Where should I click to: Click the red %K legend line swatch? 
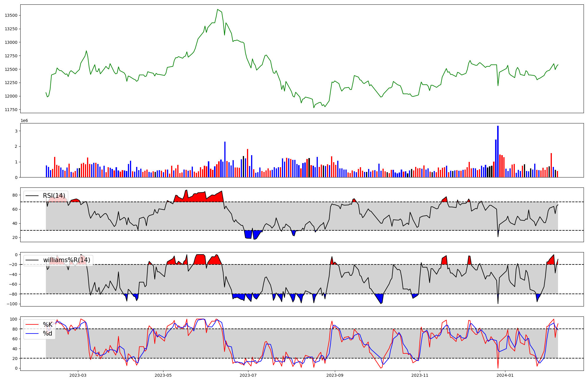click(32, 325)
